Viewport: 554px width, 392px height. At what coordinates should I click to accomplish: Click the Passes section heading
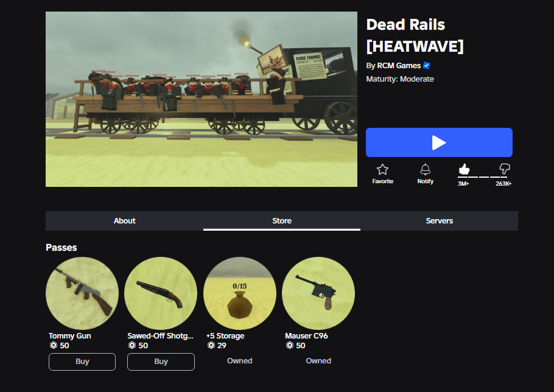click(61, 248)
